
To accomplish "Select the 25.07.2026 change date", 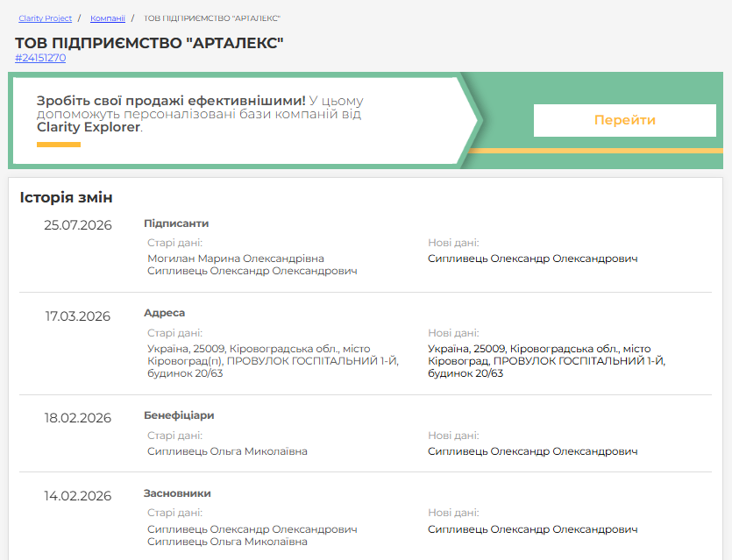I will tap(78, 225).
